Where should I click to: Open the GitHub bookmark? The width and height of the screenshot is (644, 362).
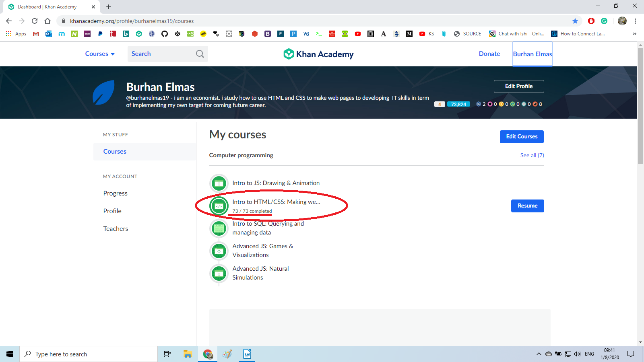click(x=165, y=34)
